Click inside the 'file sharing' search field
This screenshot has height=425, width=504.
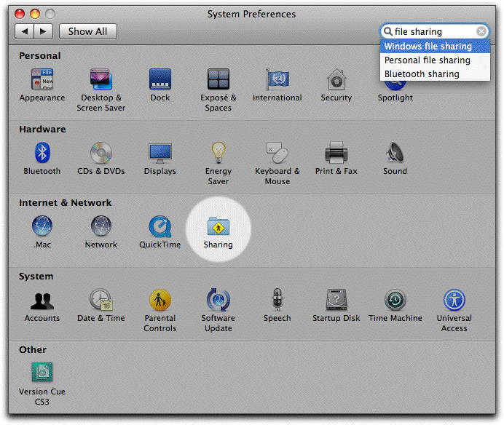(x=433, y=32)
